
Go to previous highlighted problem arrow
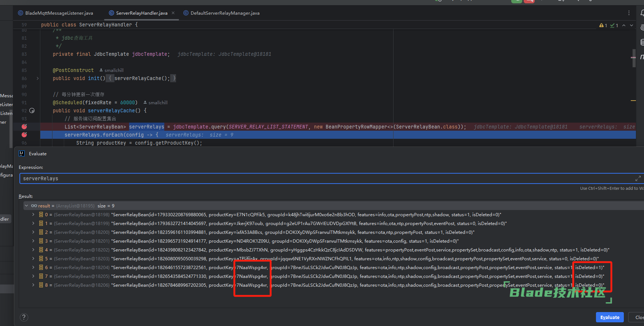(624, 25)
